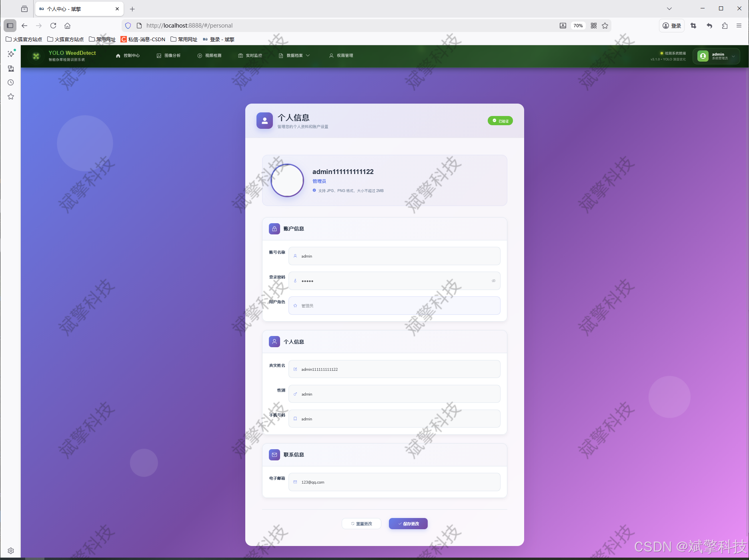
Task: Open sidebar history clock icon
Action: tap(11, 82)
